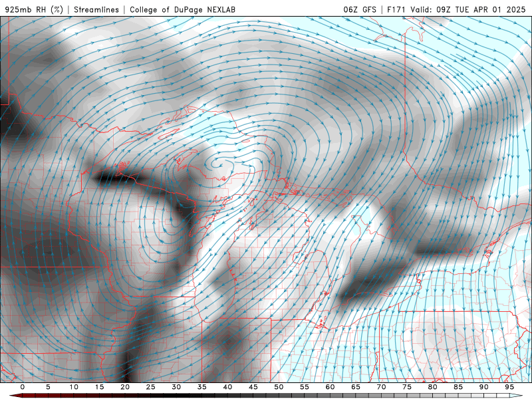
Task: Click the colorbar label "95"
Action: tap(509, 387)
